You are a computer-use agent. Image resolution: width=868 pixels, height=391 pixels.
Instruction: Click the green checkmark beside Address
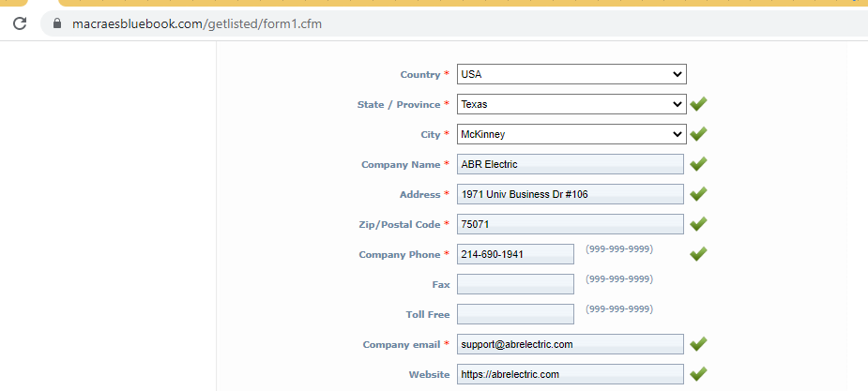point(698,193)
